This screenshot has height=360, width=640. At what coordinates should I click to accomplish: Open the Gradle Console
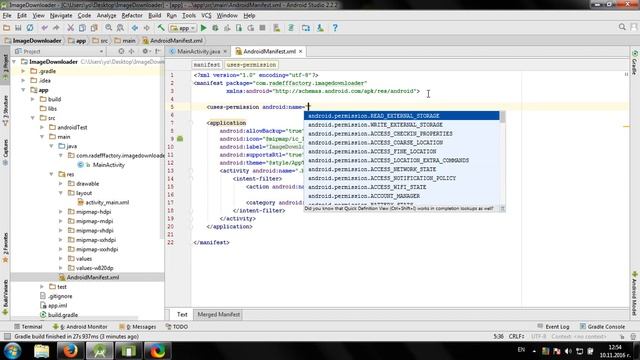coord(602,327)
